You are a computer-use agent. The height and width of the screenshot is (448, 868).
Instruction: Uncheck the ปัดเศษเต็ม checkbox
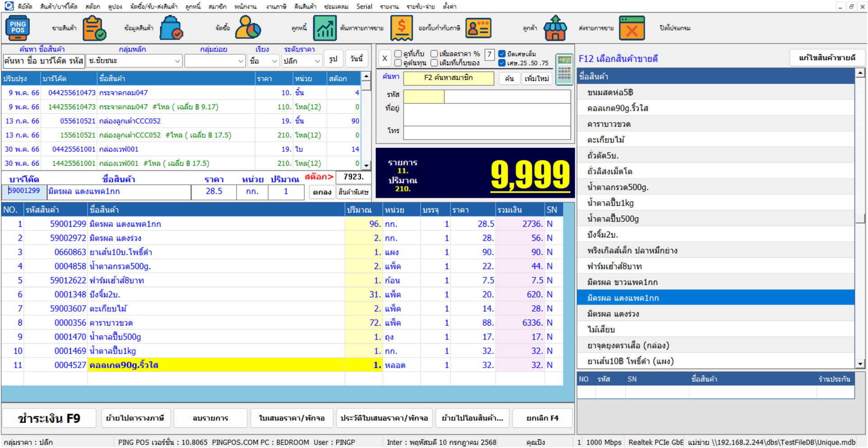pos(502,54)
